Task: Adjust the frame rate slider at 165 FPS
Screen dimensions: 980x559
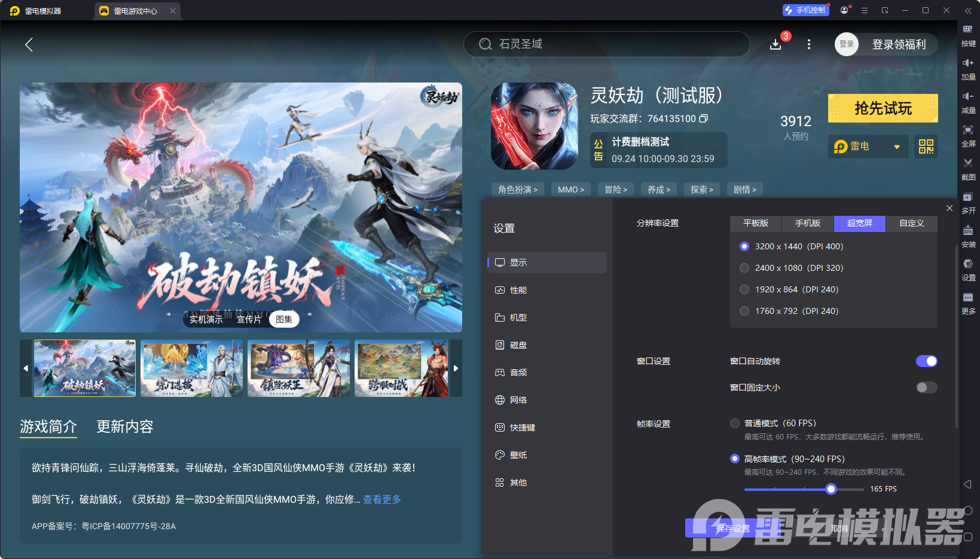Action: 831,489
